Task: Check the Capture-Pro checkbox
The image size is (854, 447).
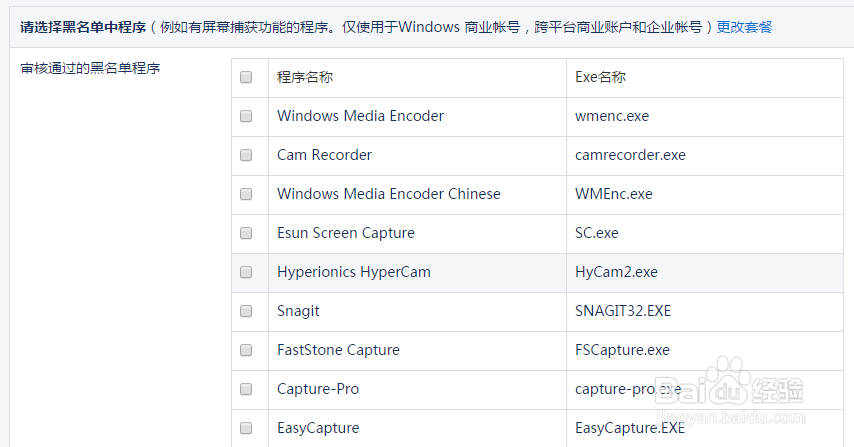Action: (246, 389)
